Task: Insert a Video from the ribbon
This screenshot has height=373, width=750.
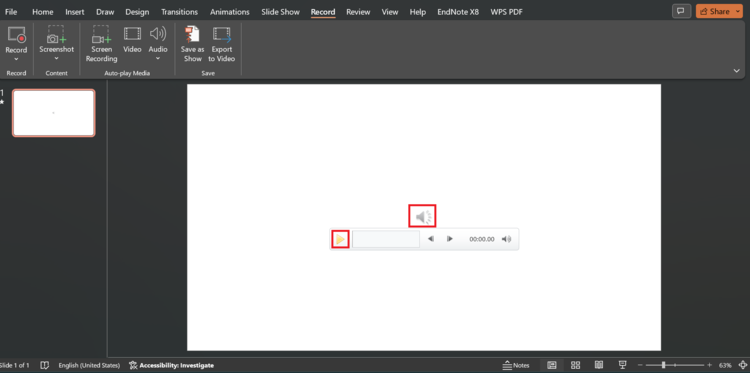Action: click(x=132, y=39)
